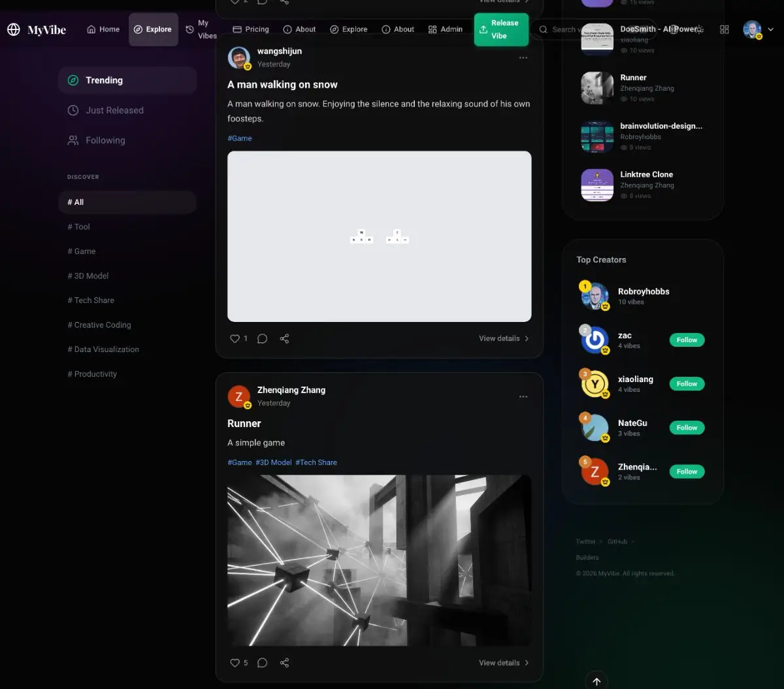Follow the creator zac
Image resolution: width=784 pixels, height=689 pixels.
pyautogui.click(x=687, y=340)
